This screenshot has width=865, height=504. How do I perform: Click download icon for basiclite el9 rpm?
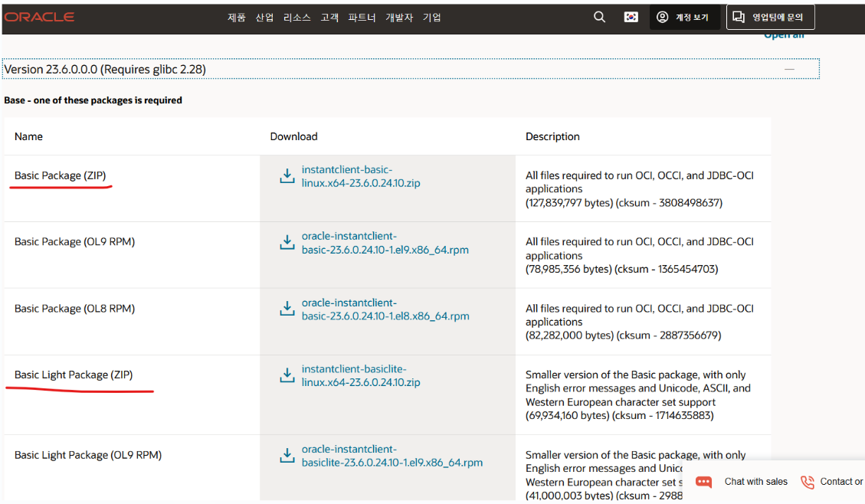coord(287,456)
